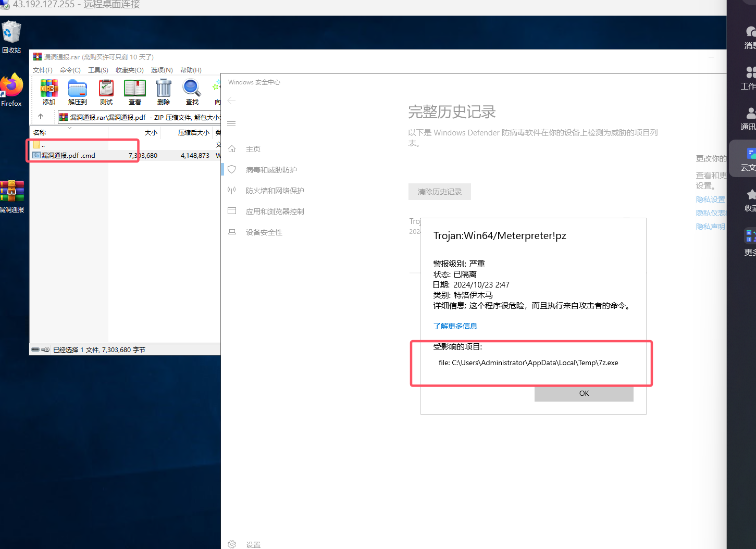The image size is (756, 549).
Task: Click the Home (主页) house icon
Action: tap(232, 149)
